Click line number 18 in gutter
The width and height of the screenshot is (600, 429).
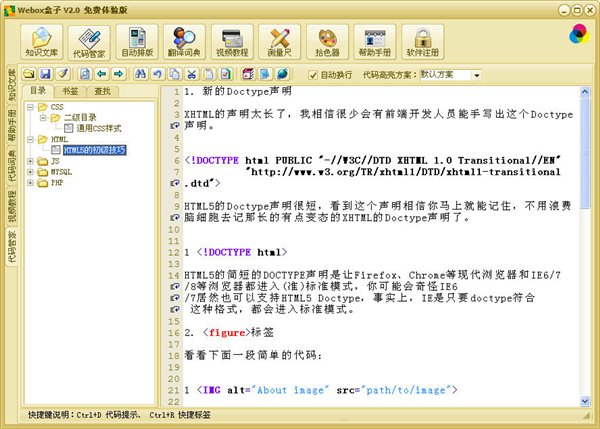coord(174,356)
